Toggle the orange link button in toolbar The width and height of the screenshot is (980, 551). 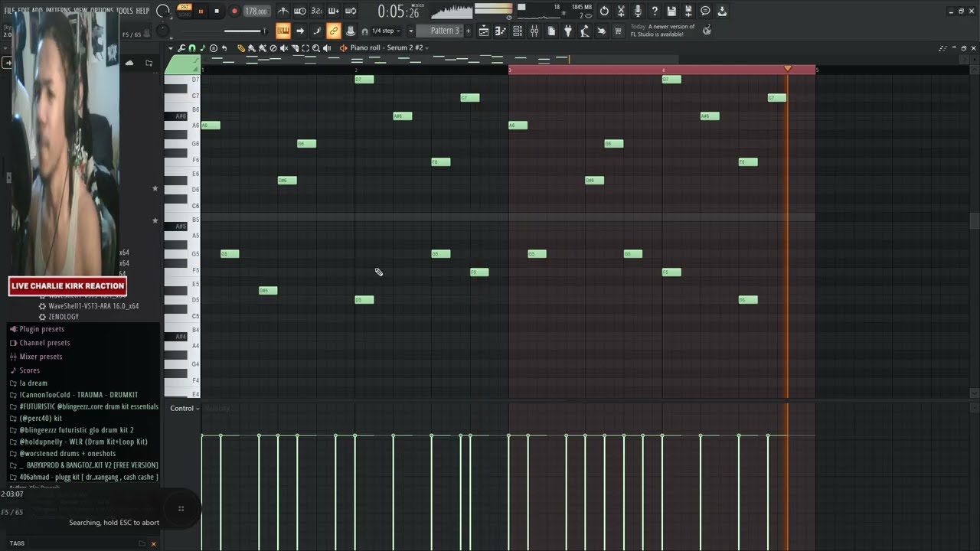(x=334, y=31)
